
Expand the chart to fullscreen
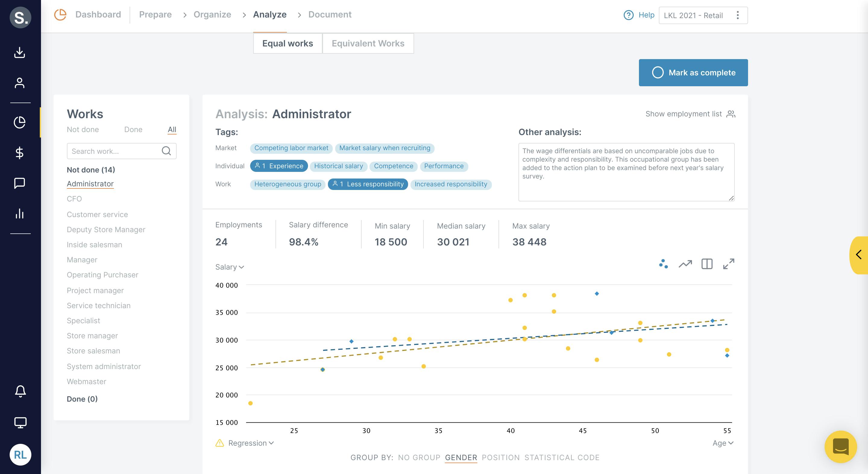coord(728,264)
